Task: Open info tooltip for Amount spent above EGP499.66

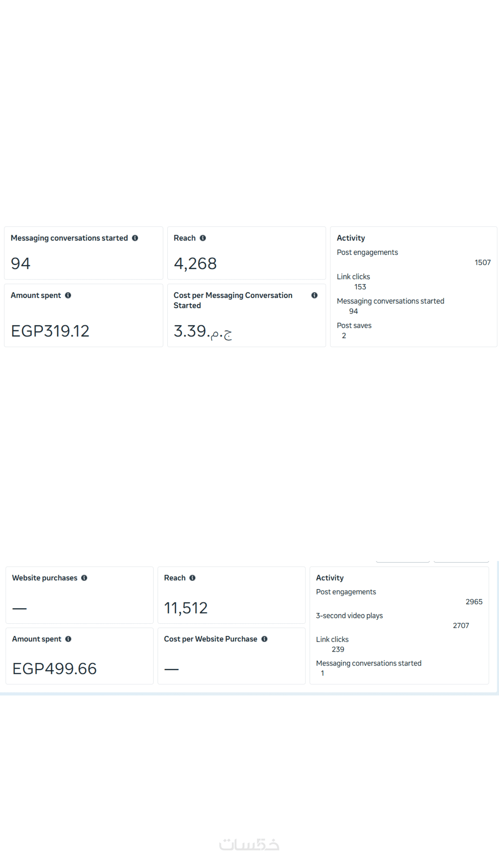Action: point(68,639)
